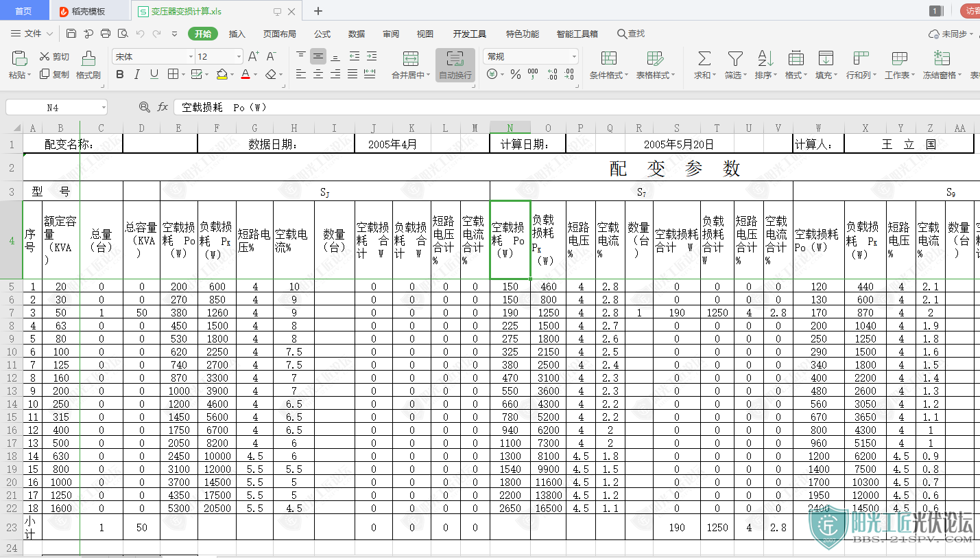Click the Redo arrow icon
Viewport: 980px width, 558px height.
(157, 34)
